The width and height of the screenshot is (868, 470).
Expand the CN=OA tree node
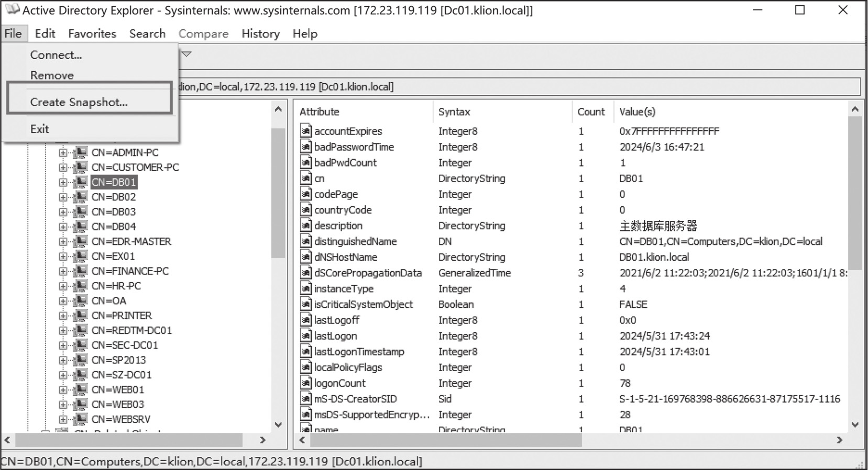pos(63,301)
